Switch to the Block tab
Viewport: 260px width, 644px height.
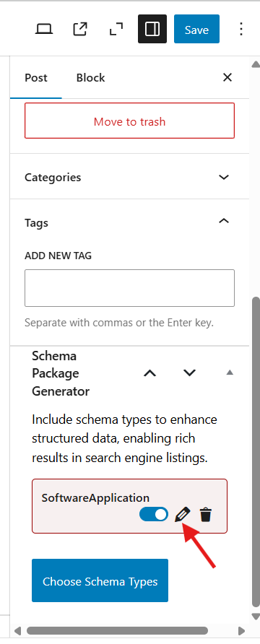pyautogui.click(x=91, y=78)
